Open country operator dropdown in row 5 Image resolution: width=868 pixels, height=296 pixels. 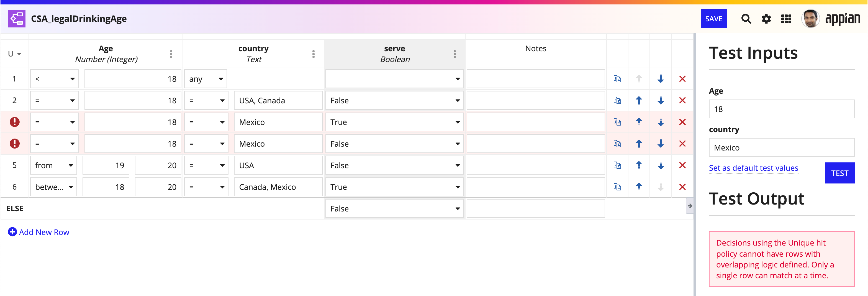206,165
